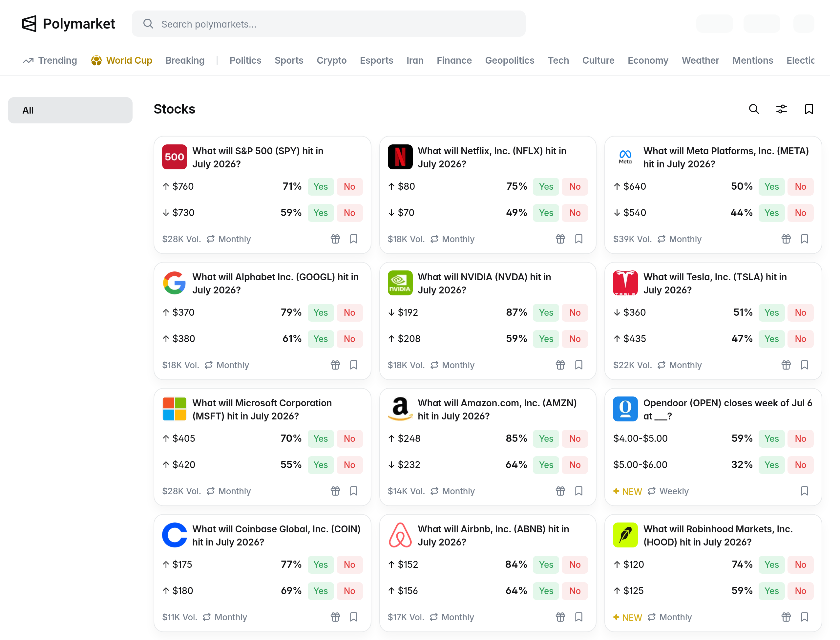Click gift icon on Microsoft card
Viewport: 840px width, 640px height.
(x=335, y=491)
